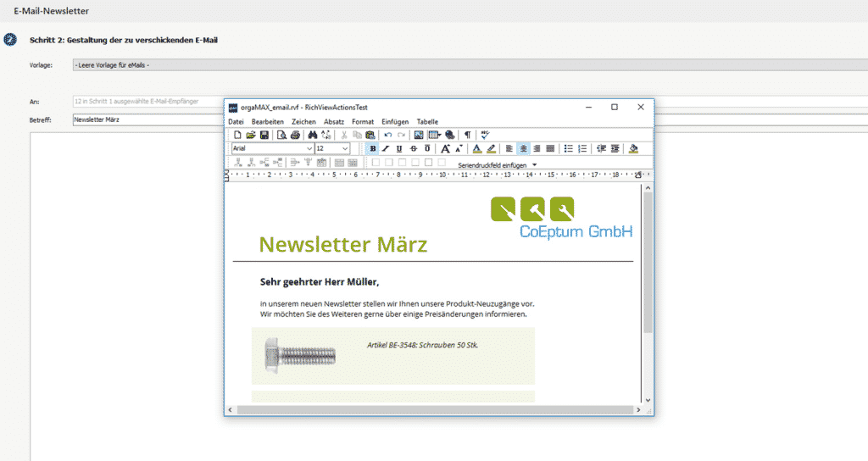The height and width of the screenshot is (461, 868).
Task: Increase font size with large A
Action: coord(445,149)
